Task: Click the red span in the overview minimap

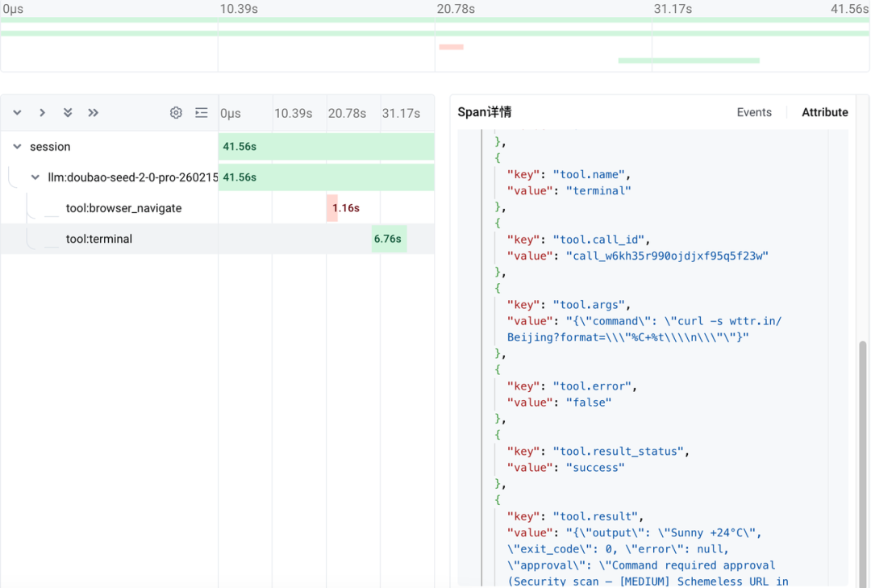Action: point(451,47)
